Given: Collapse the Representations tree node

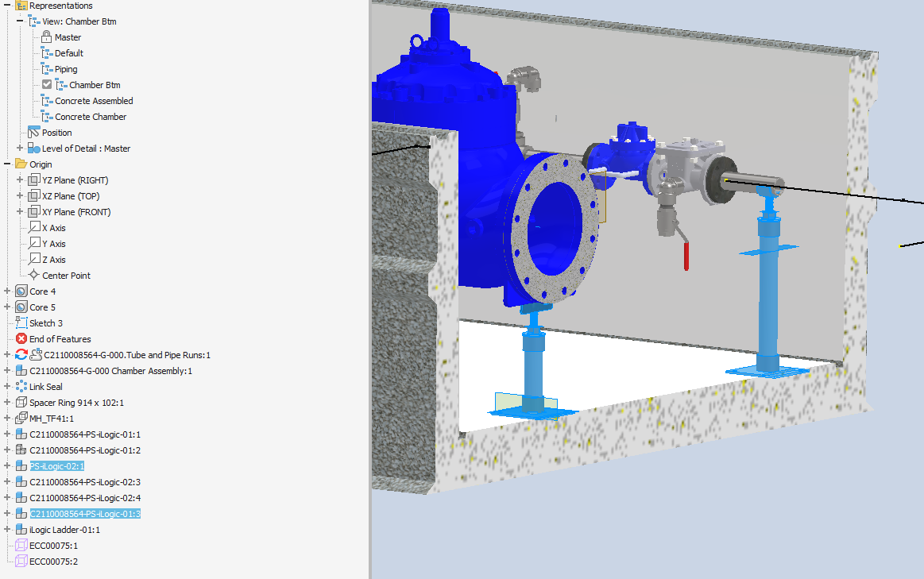Looking at the screenshot, I should (6, 5).
